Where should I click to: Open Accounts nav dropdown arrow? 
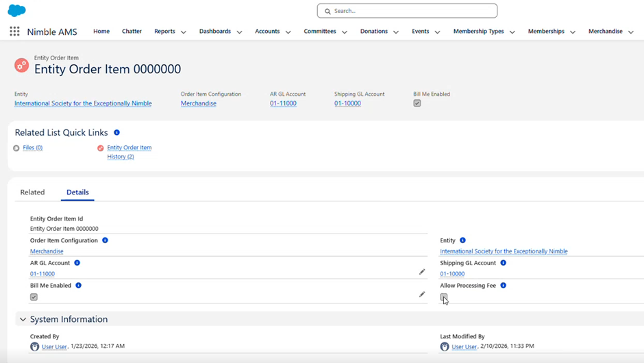click(288, 32)
